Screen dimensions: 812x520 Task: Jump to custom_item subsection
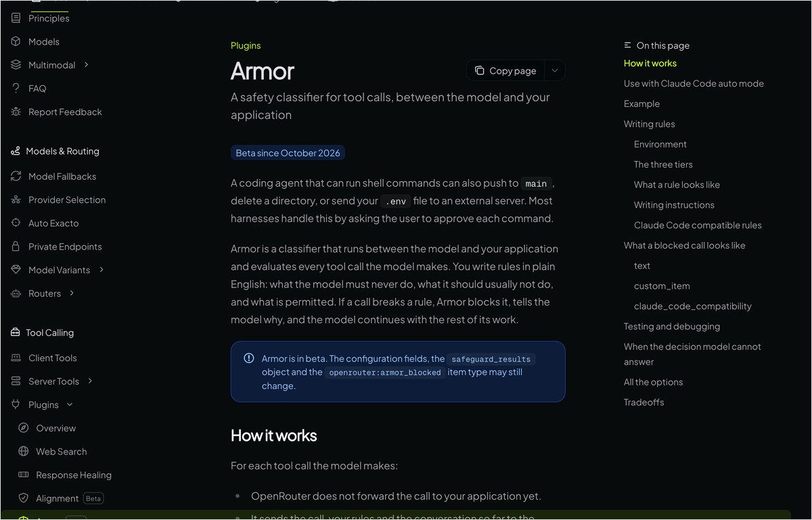coord(662,286)
